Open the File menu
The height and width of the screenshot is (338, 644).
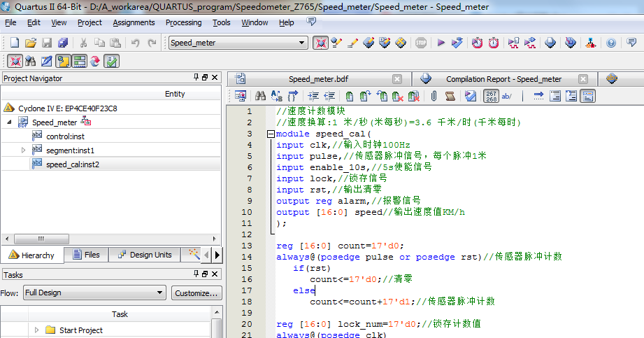[10, 22]
